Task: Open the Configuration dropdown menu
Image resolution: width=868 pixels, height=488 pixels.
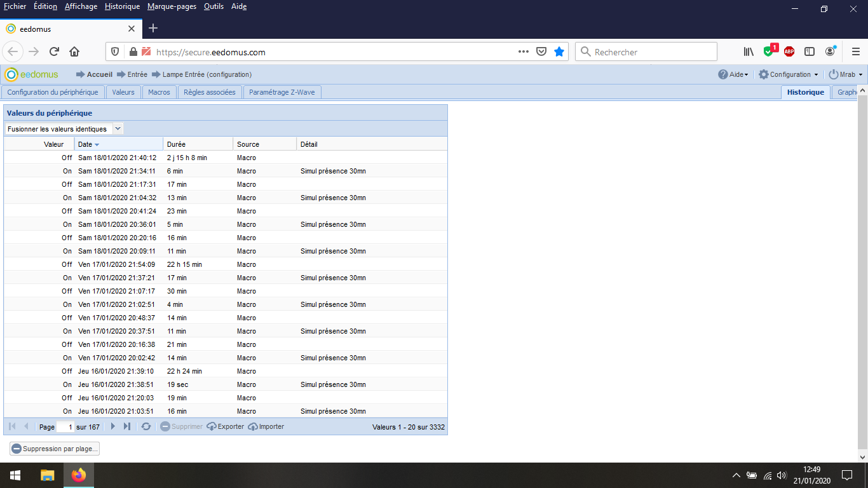Action: (x=789, y=74)
